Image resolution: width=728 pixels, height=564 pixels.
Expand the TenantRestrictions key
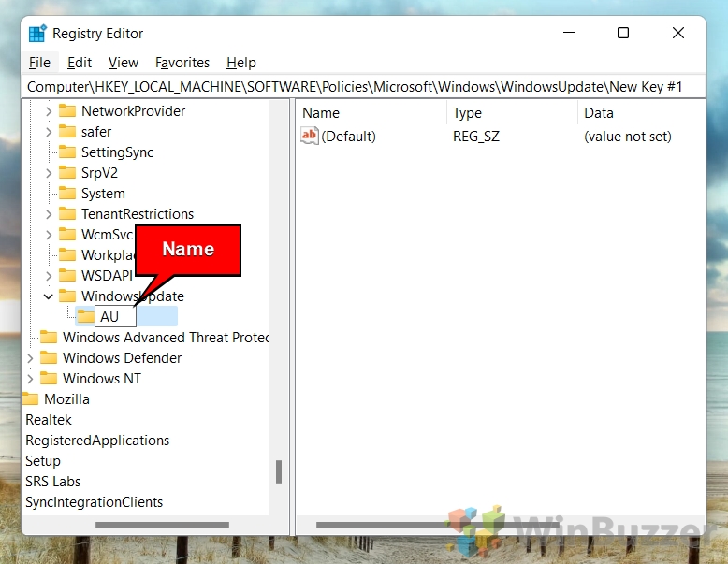49,214
